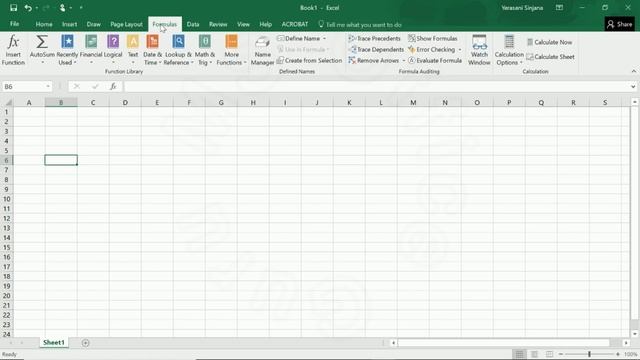640x360 pixels.
Task: Click Trace Dependents
Action: pyautogui.click(x=376, y=49)
